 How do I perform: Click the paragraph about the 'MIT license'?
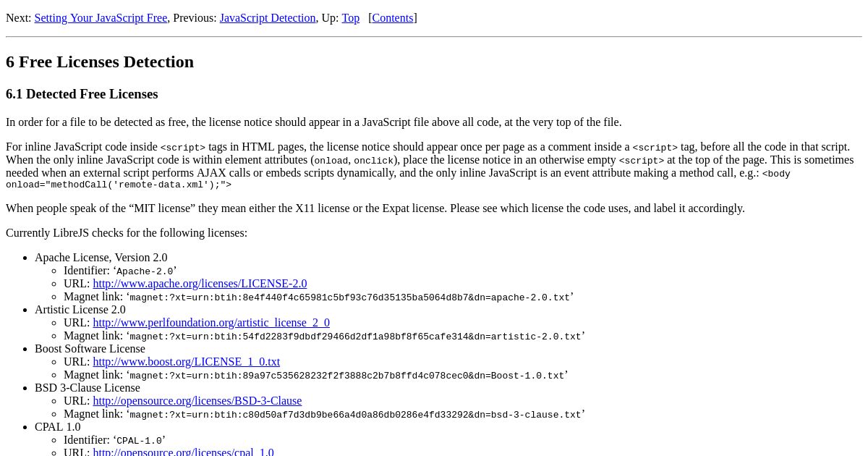point(375,208)
